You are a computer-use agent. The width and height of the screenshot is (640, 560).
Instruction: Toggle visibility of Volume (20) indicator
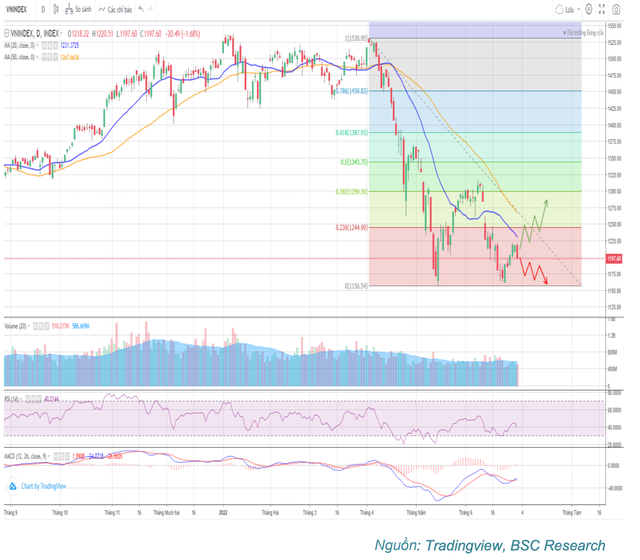point(35,324)
